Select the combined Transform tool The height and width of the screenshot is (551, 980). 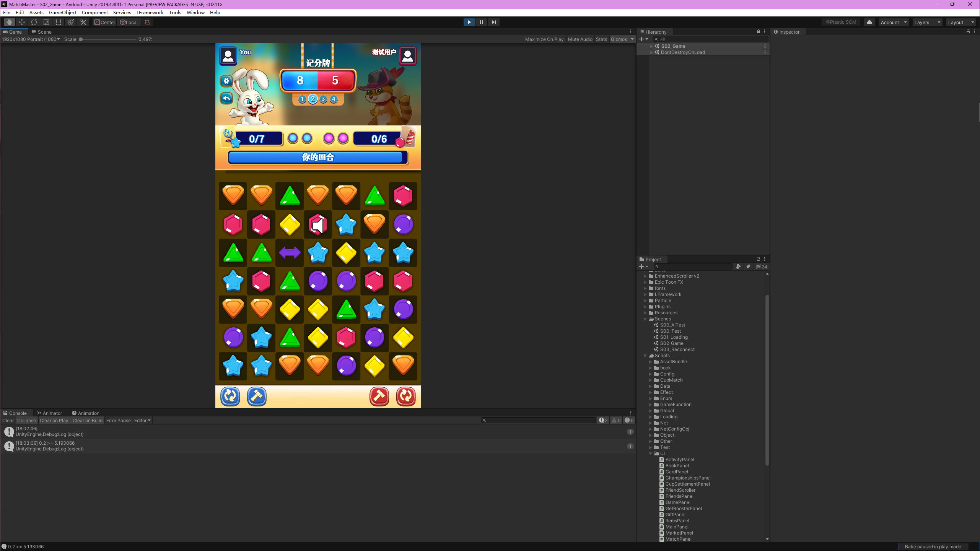pyautogui.click(x=71, y=22)
